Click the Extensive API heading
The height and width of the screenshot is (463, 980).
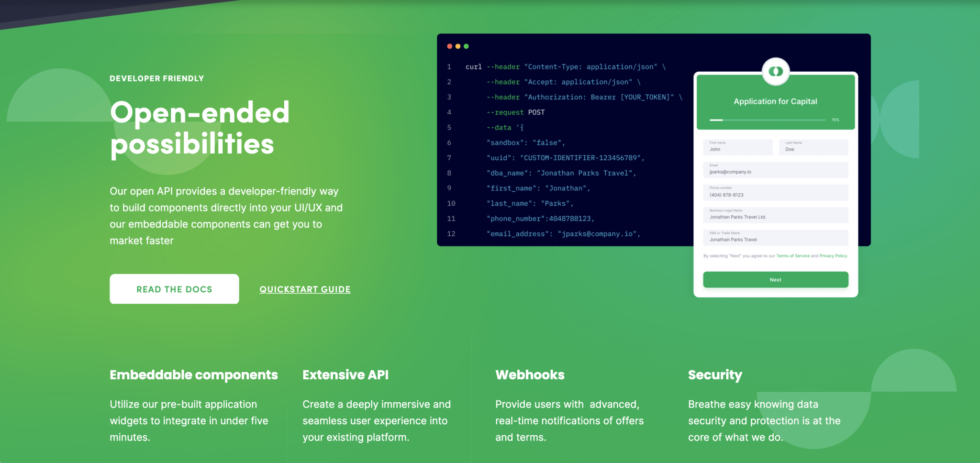click(x=345, y=375)
